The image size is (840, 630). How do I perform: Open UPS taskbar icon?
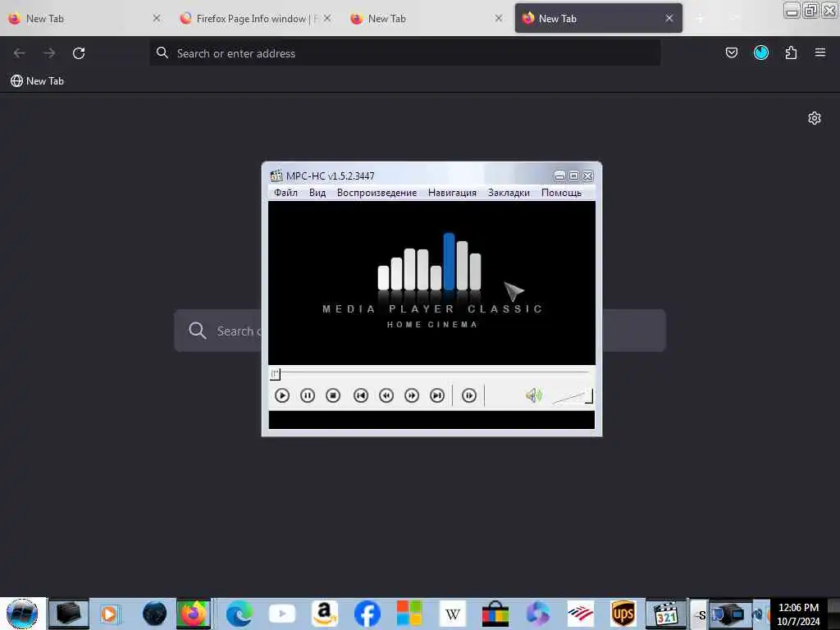tap(623, 614)
